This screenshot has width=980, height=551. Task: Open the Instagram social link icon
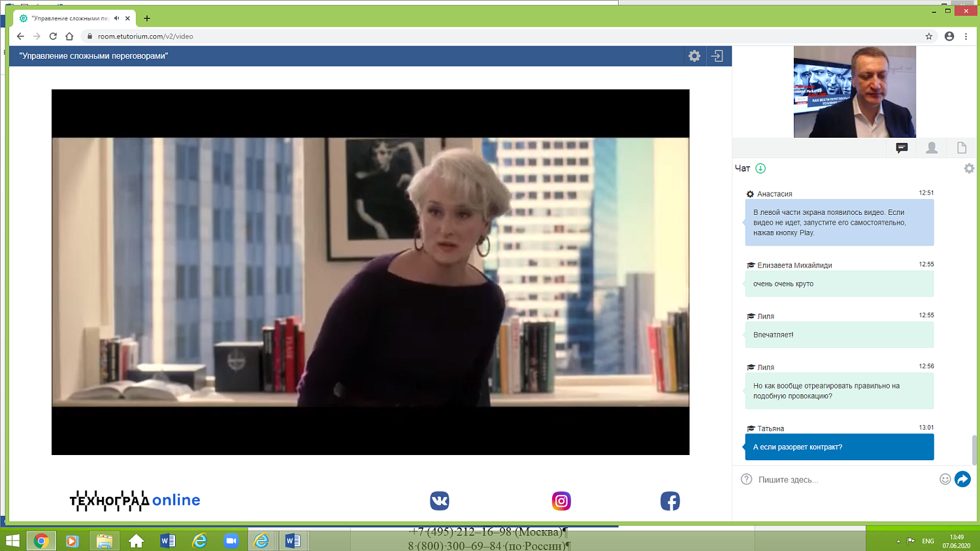(561, 501)
